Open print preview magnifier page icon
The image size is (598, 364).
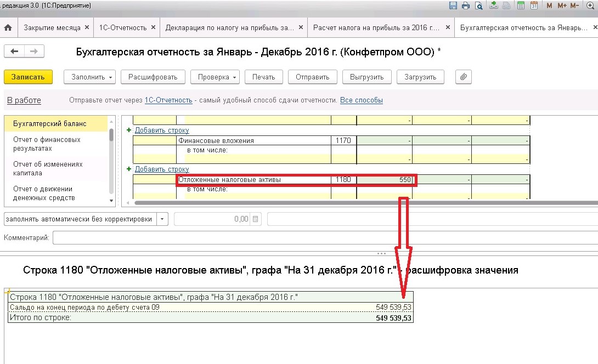[478, 5]
